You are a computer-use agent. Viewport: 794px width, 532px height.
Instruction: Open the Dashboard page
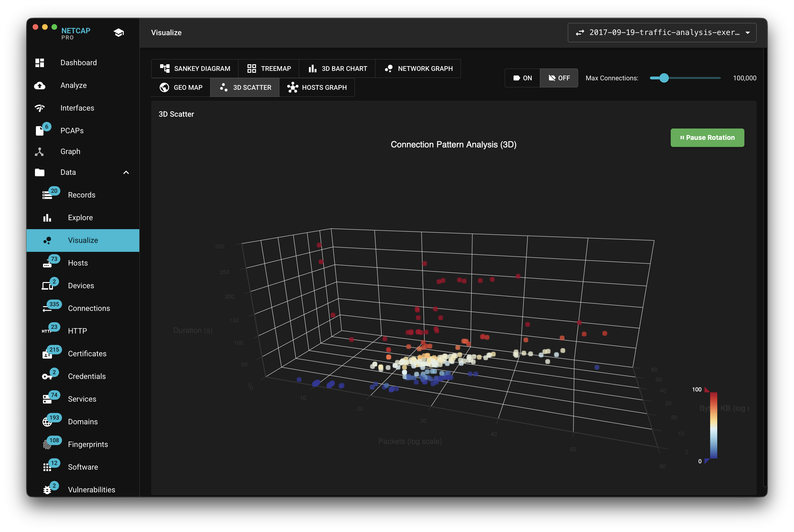tap(83, 63)
